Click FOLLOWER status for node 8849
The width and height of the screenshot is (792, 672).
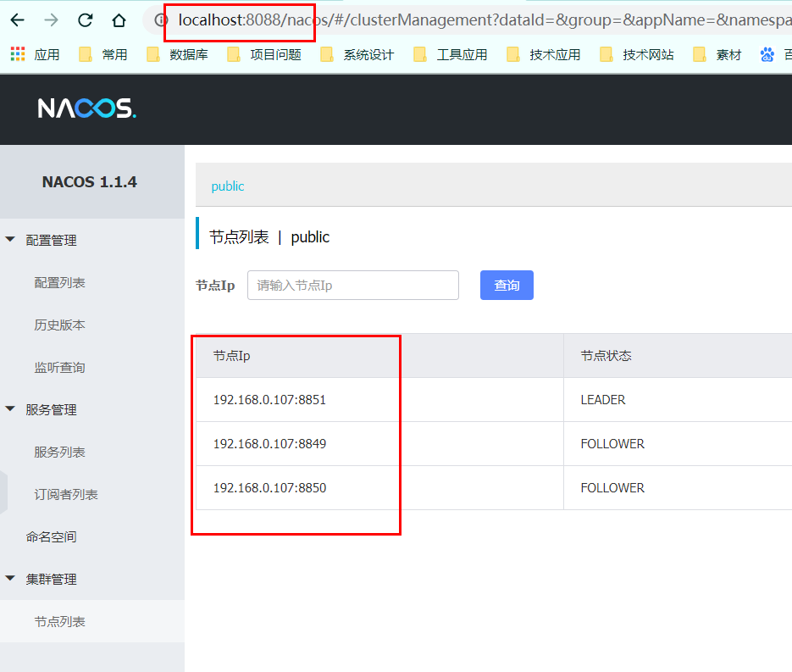coord(612,443)
